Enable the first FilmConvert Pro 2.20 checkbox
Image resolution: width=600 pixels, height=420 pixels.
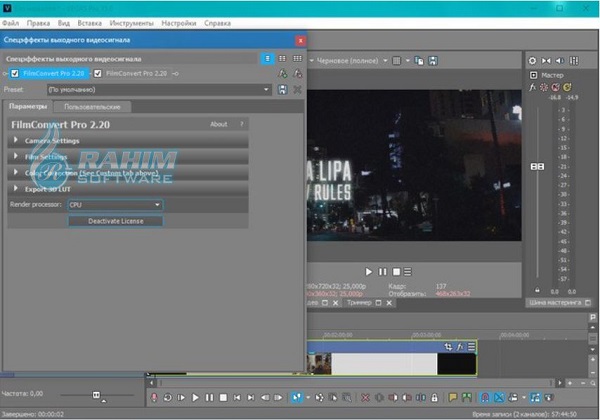[x=15, y=73]
